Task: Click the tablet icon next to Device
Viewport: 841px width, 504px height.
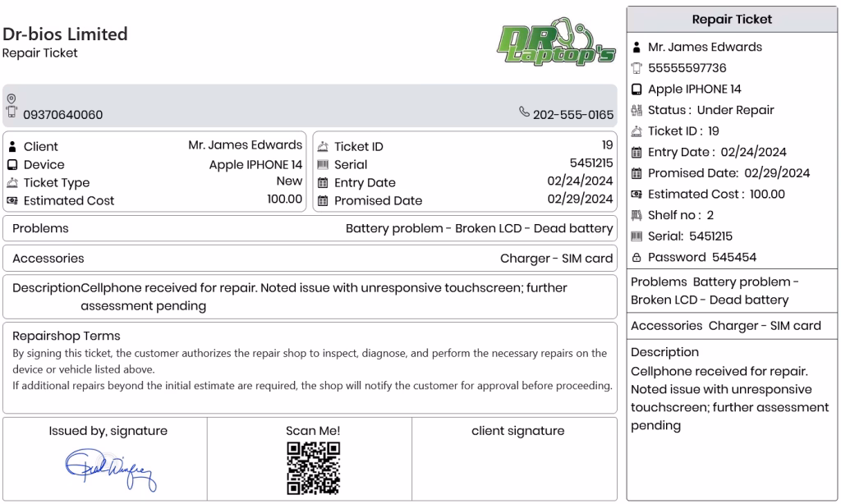Action: 12,165
